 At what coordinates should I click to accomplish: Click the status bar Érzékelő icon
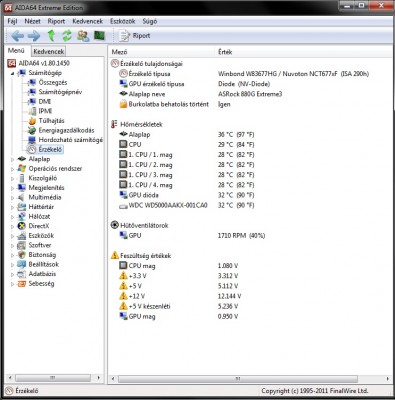[x=9, y=391]
